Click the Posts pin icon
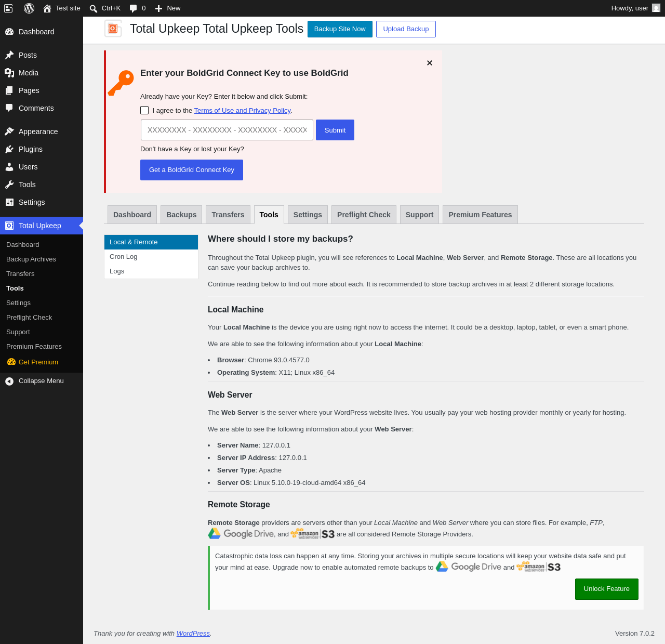Image resolution: width=665 pixels, height=644 pixels. [9, 55]
